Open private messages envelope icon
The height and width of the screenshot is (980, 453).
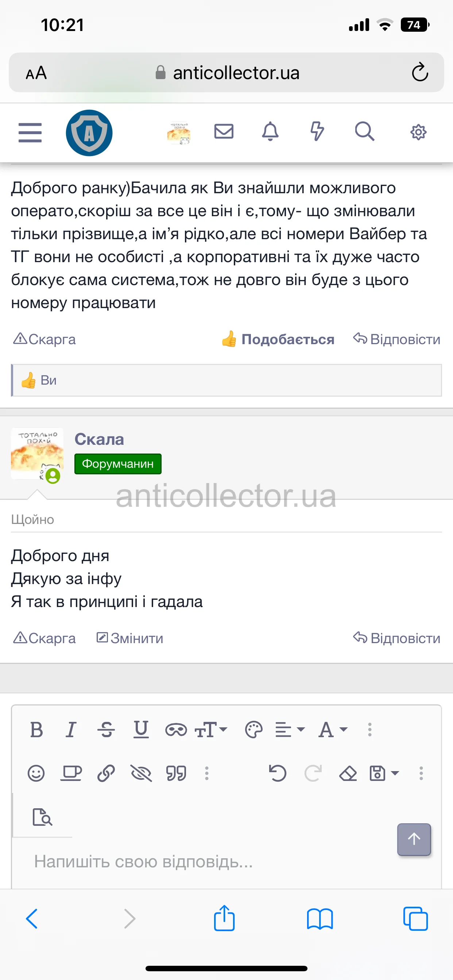224,132
